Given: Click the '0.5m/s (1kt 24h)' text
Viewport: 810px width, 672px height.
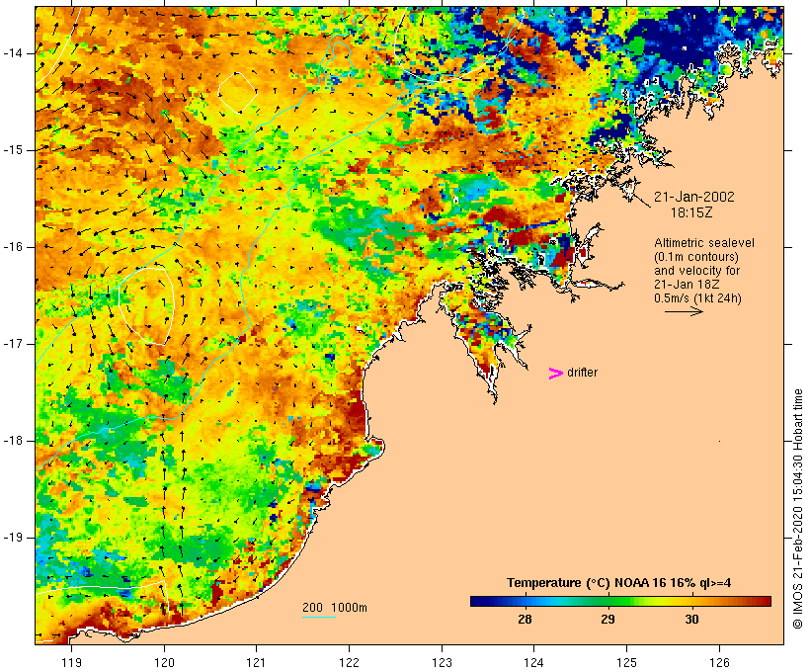Looking at the screenshot, I should pyautogui.click(x=697, y=298).
